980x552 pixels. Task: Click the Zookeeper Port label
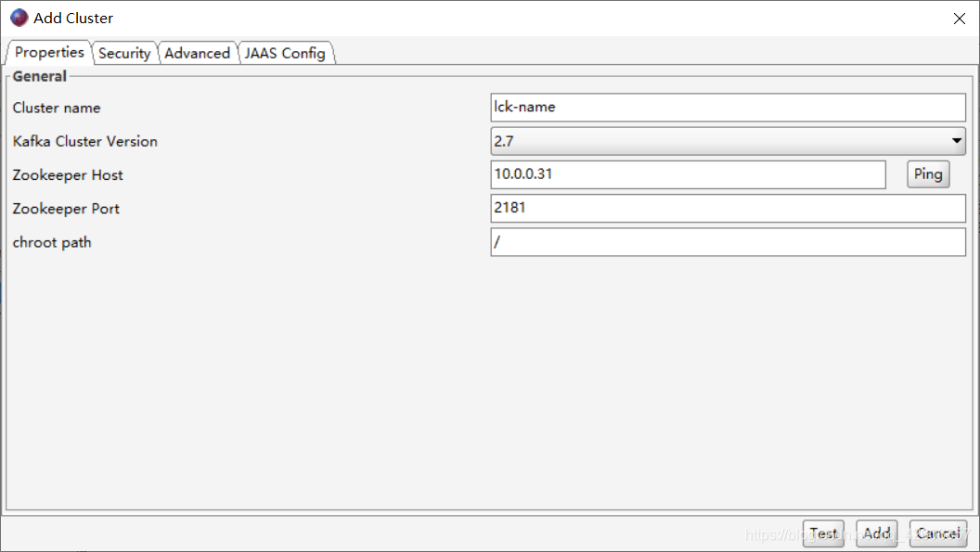tap(66, 209)
